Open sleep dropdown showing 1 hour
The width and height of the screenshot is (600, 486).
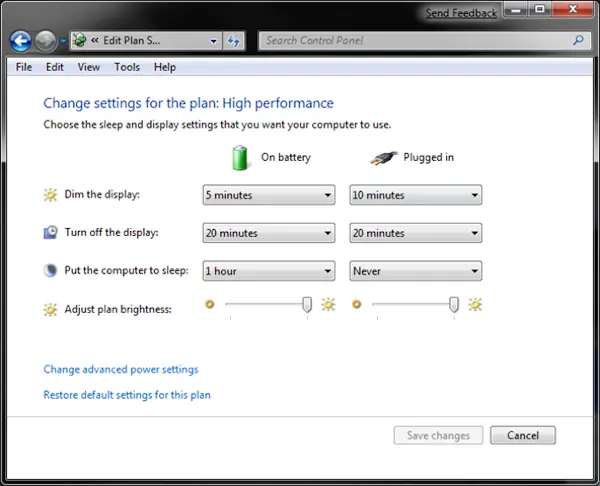click(269, 271)
